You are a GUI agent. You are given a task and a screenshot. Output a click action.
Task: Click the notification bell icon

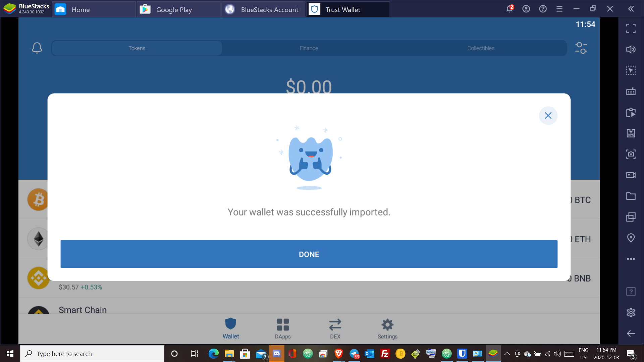point(37,48)
